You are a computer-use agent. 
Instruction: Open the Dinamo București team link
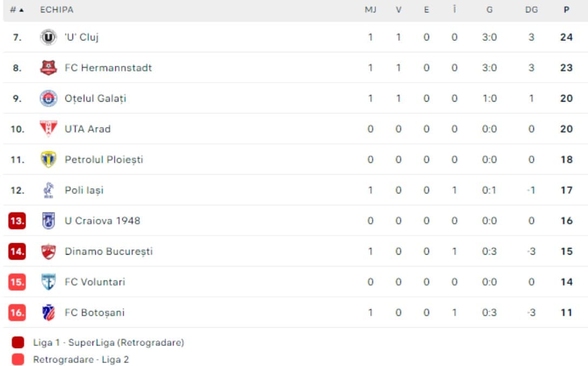pyautogui.click(x=109, y=251)
